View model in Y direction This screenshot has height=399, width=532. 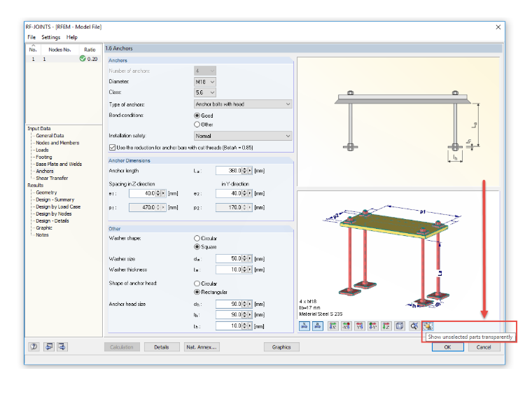tap(359, 326)
